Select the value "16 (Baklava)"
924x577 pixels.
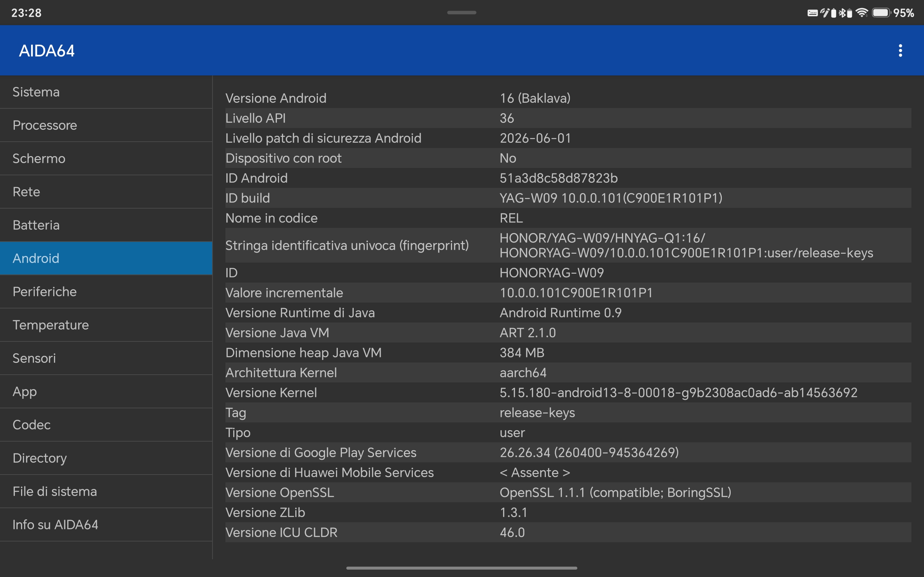pyautogui.click(x=535, y=98)
